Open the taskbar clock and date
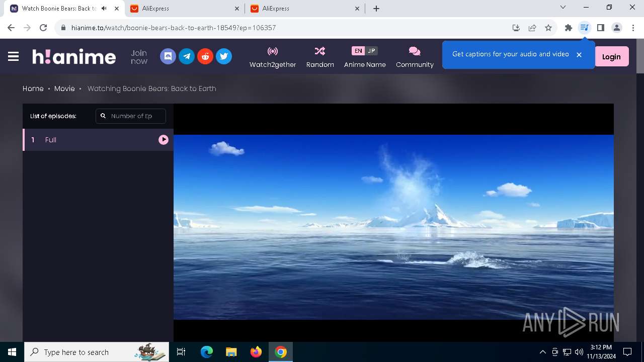 tap(601, 352)
